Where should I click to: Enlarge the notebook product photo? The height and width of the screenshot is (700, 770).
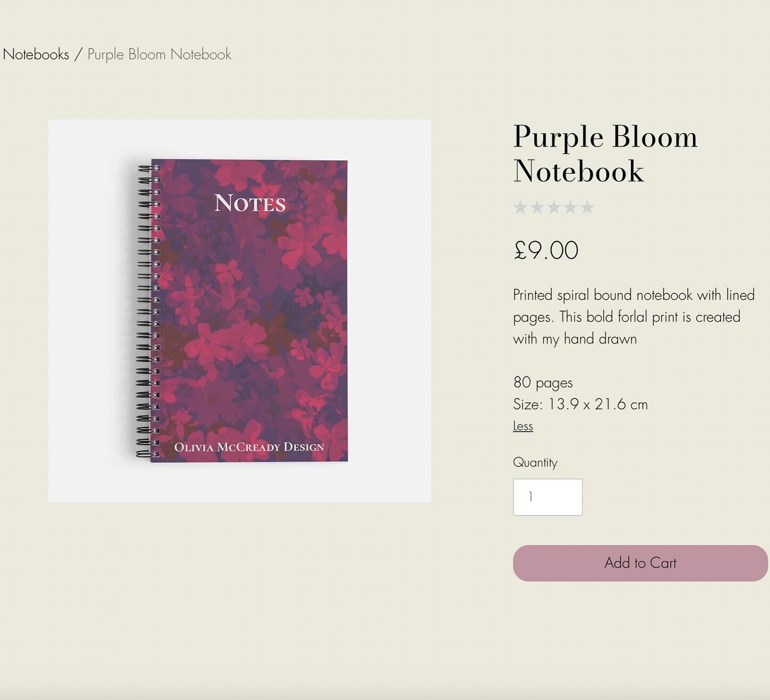coord(241,310)
